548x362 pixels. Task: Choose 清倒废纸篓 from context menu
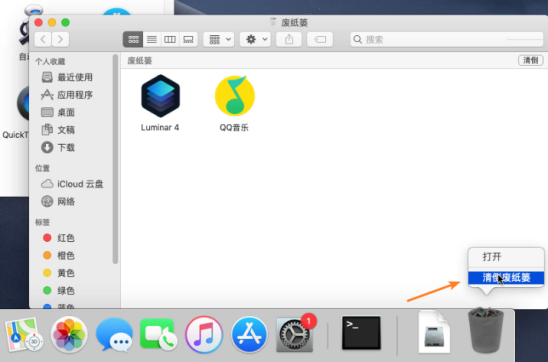(x=506, y=278)
